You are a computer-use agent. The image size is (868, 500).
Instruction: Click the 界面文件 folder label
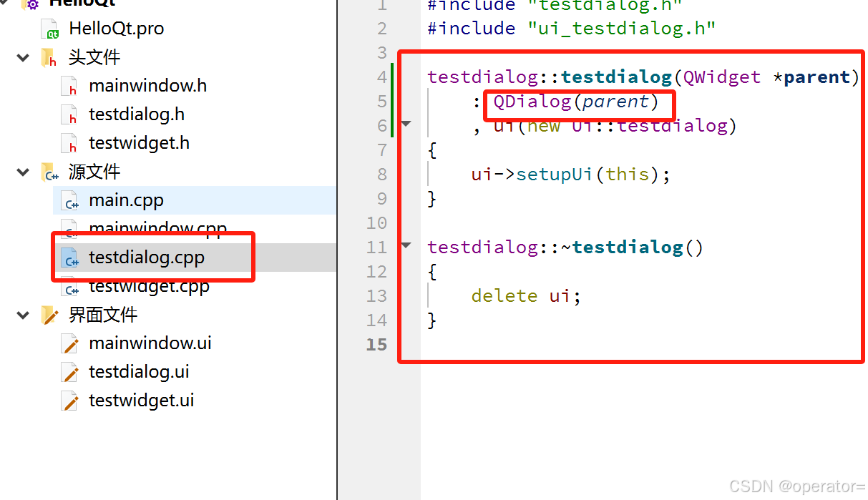click(x=103, y=315)
